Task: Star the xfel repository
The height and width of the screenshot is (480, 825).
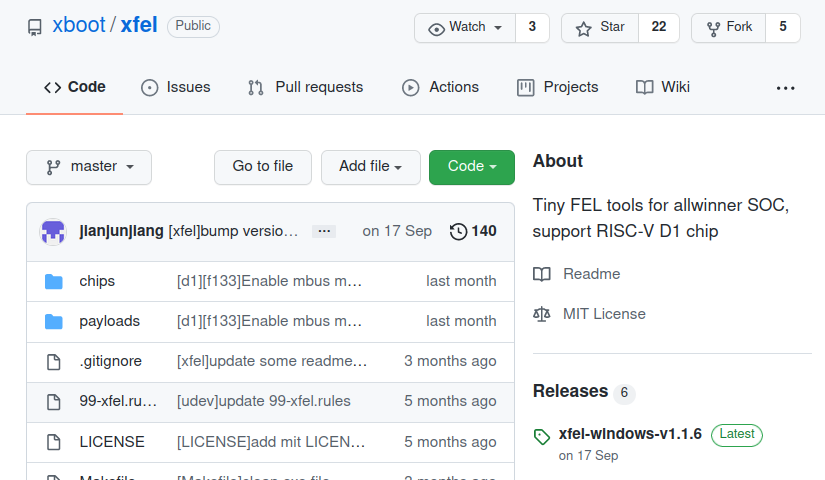Action: pos(600,27)
